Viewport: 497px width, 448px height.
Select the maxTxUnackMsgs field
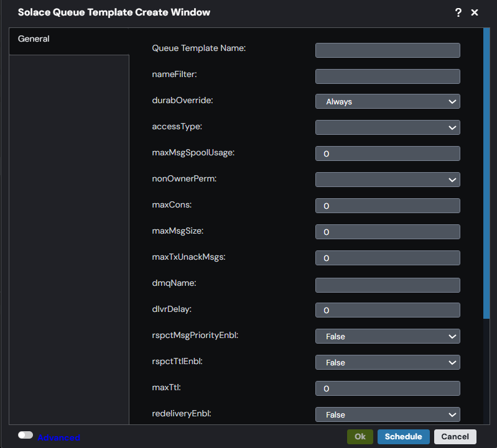click(388, 258)
